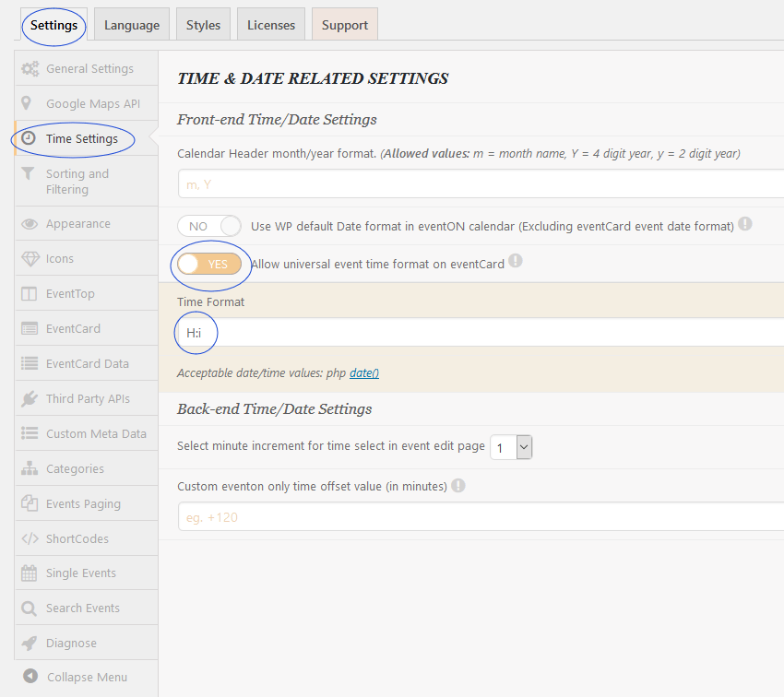The width and height of the screenshot is (784, 697).
Task: Click the funnel icon for Sorting and Filtering
Action: [29, 174]
